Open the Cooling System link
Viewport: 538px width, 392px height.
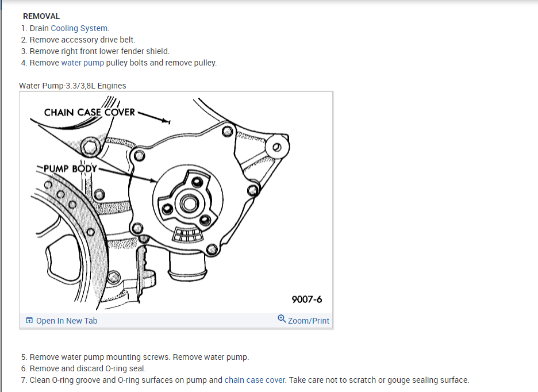[x=79, y=28]
